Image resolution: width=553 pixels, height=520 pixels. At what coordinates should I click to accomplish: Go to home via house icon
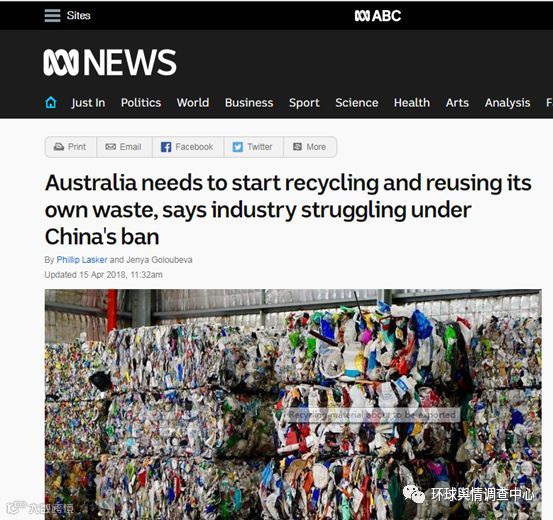51,103
